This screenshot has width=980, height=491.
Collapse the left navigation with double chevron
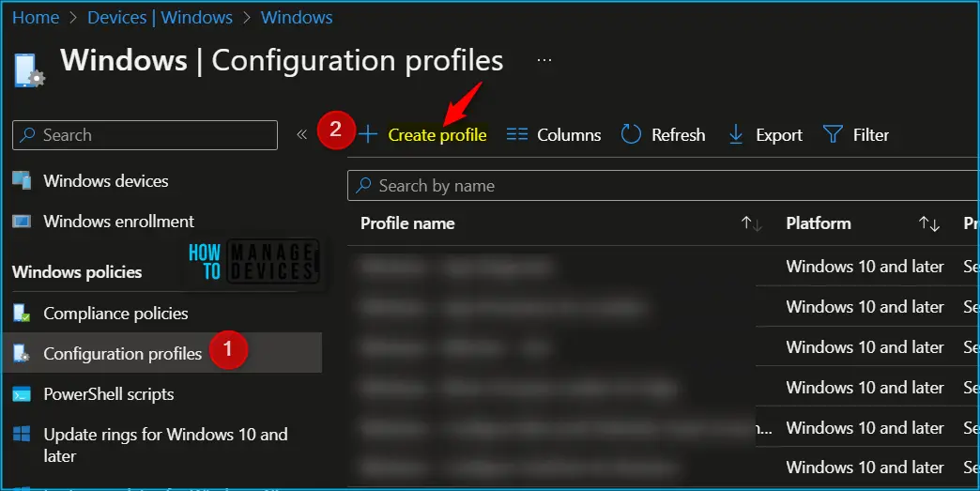(301, 134)
